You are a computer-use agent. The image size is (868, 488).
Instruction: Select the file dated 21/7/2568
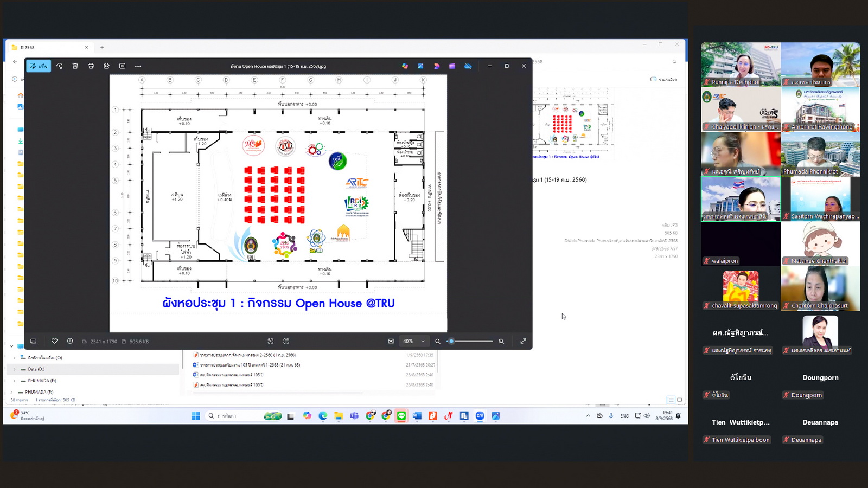(x=314, y=365)
